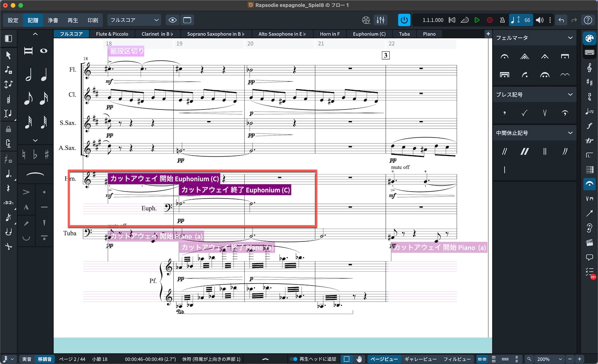Open the video window via film reel icon

(366, 20)
